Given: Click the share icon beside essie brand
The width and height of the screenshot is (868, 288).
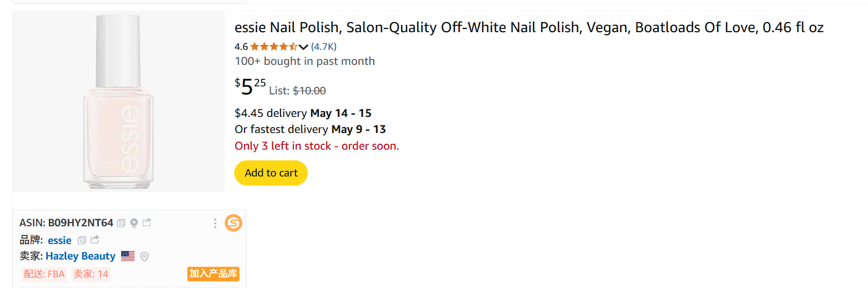Looking at the screenshot, I should (x=95, y=240).
